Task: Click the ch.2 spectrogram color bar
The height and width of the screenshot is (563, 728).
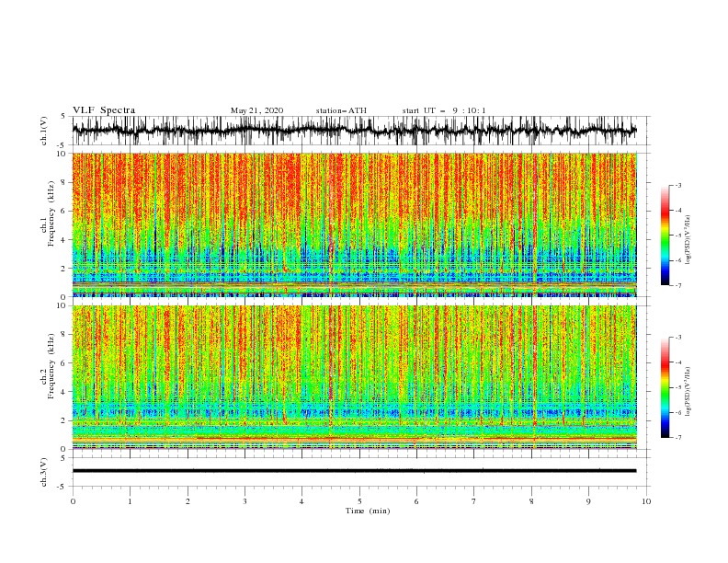Action: click(665, 387)
